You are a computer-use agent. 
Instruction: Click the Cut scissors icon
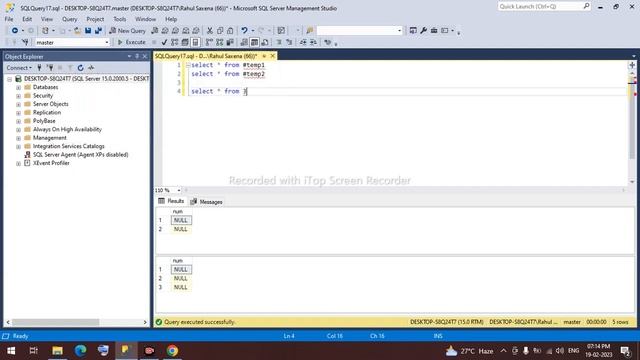coord(210,31)
